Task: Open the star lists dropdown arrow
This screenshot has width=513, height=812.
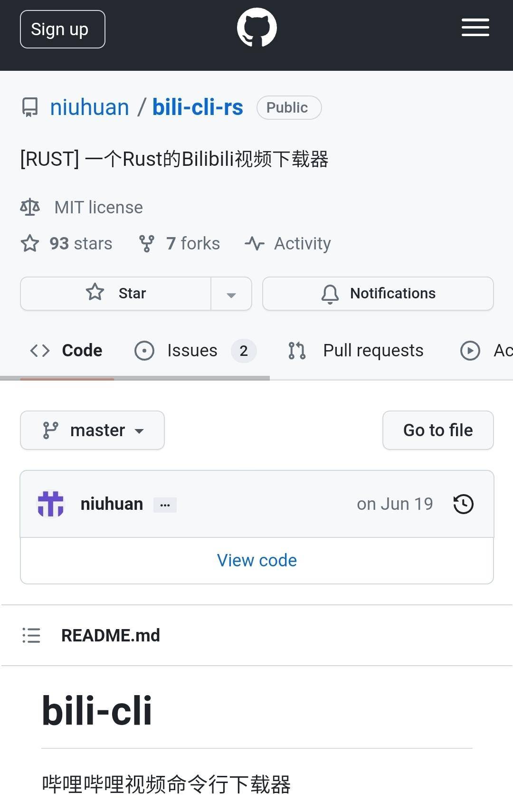Action: [231, 294]
